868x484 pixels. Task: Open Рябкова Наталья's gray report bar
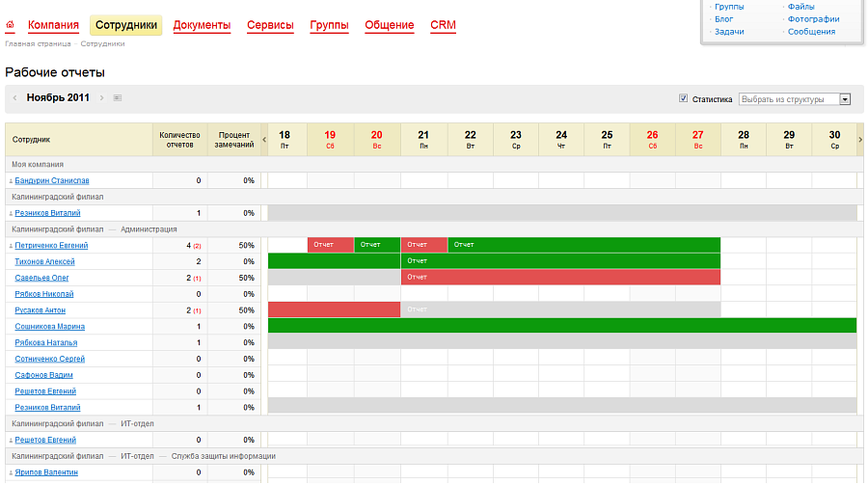pos(562,342)
